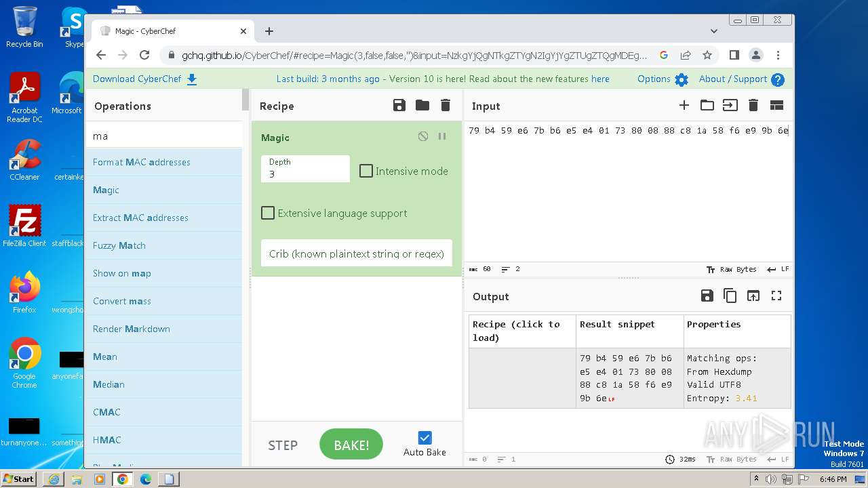Click the Crib known plaintext field

pyautogui.click(x=356, y=253)
